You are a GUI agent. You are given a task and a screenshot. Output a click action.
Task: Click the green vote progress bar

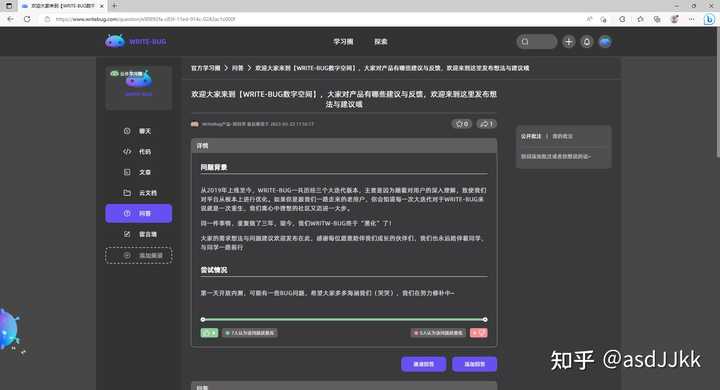tap(344, 319)
